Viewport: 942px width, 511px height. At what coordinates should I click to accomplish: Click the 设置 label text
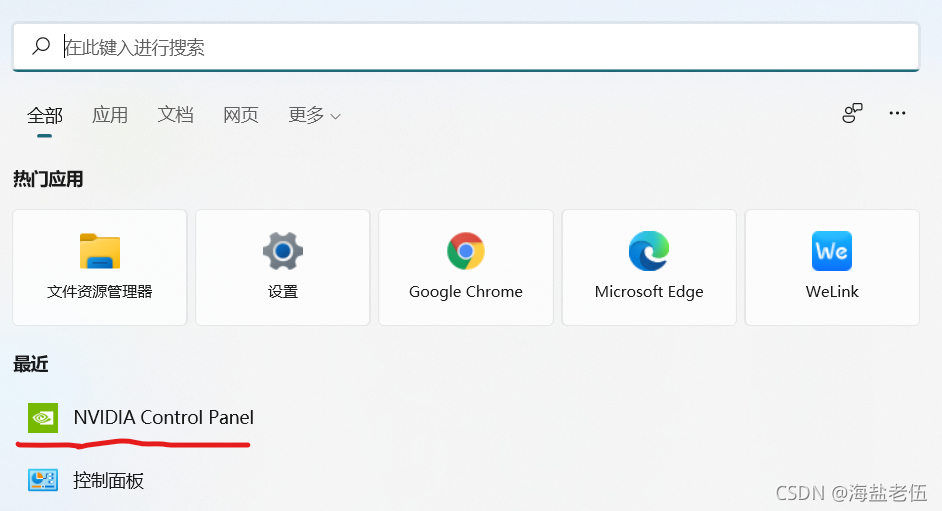pyautogui.click(x=283, y=292)
